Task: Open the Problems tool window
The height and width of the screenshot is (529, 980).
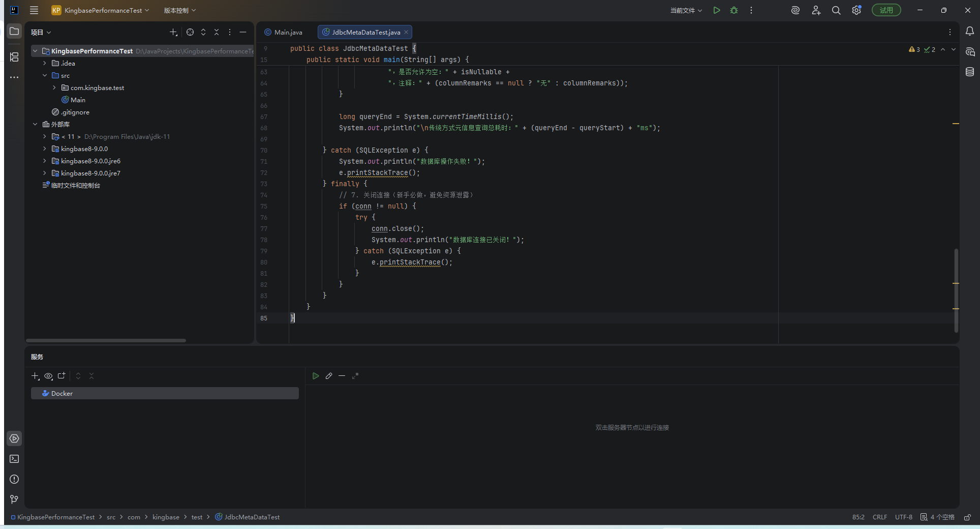Action: tap(14, 479)
